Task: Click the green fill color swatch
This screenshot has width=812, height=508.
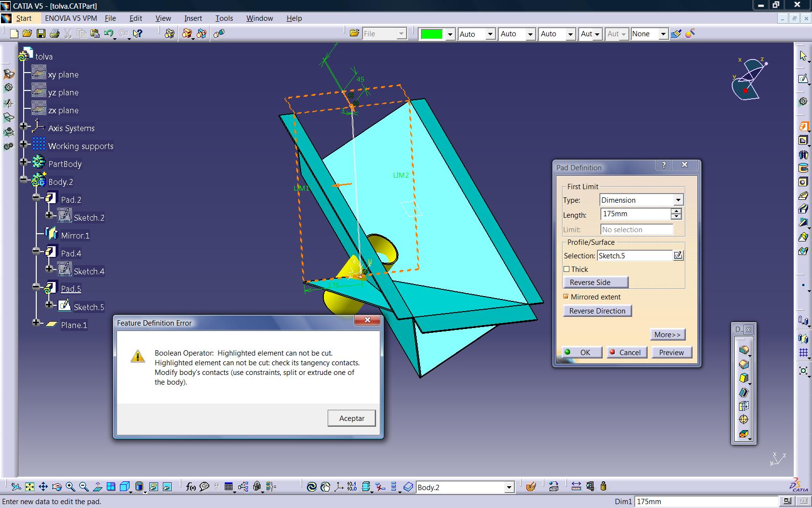Action: (x=432, y=34)
